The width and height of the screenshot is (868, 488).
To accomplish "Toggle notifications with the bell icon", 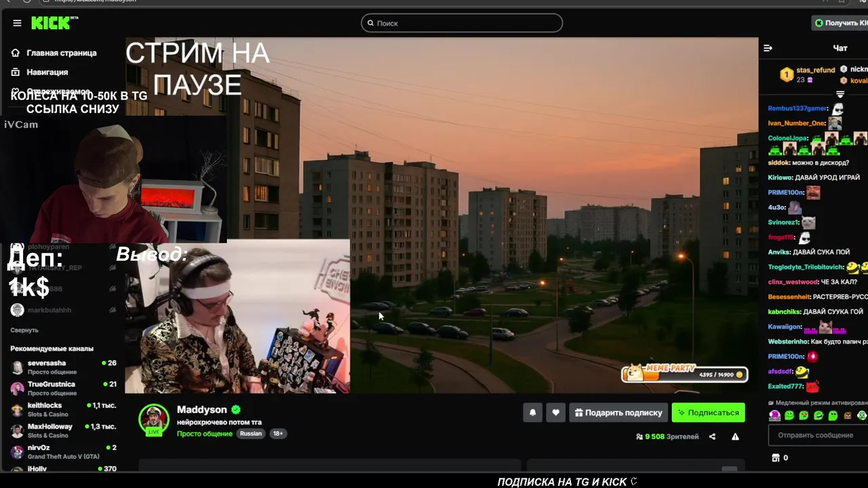I will tap(532, 412).
